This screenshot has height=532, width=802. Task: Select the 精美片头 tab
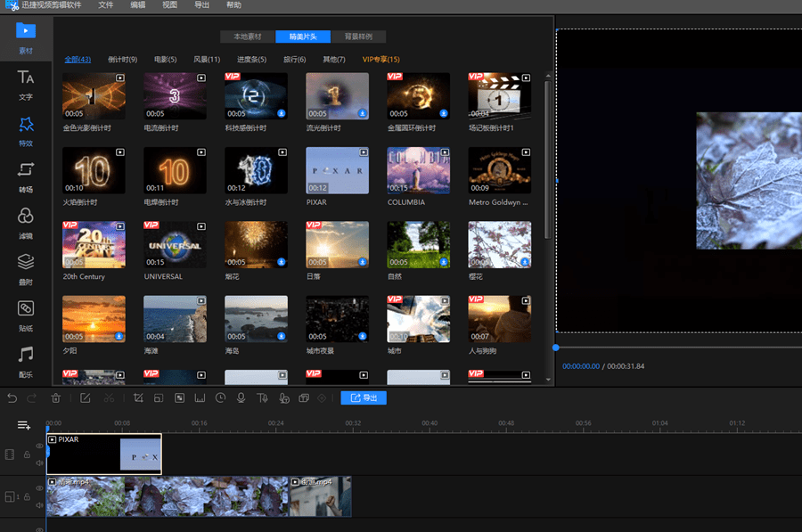pyautogui.click(x=303, y=37)
